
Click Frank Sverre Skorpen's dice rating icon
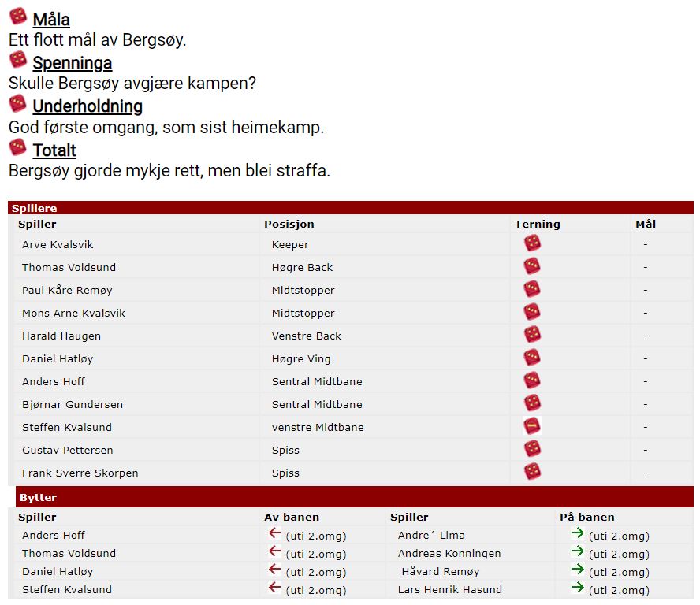[x=532, y=471]
